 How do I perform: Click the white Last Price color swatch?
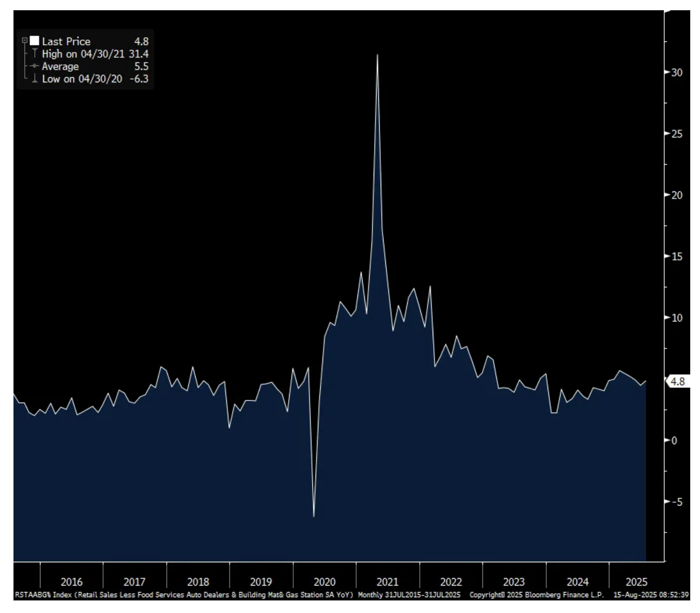[34, 41]
